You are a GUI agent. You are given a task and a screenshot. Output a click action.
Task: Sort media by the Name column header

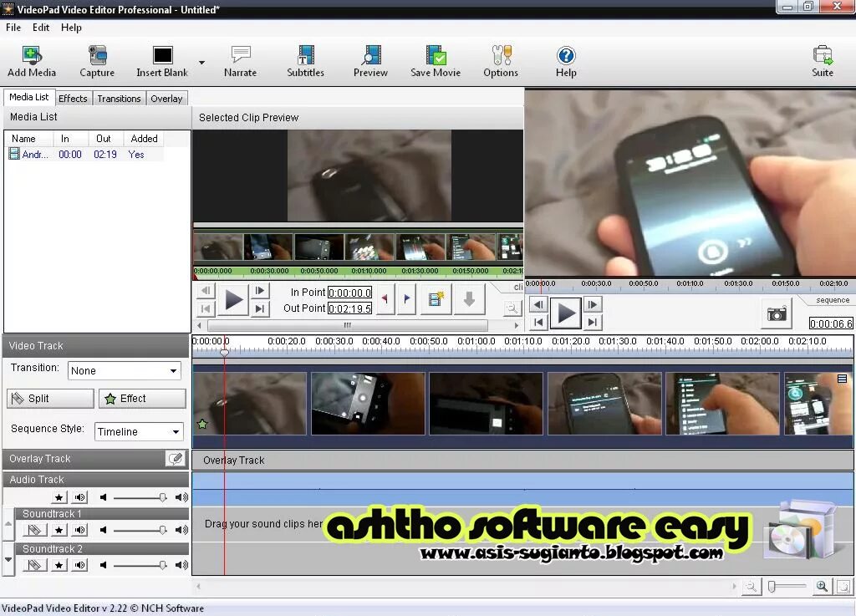pyautogui.click(x=28, y=139)
